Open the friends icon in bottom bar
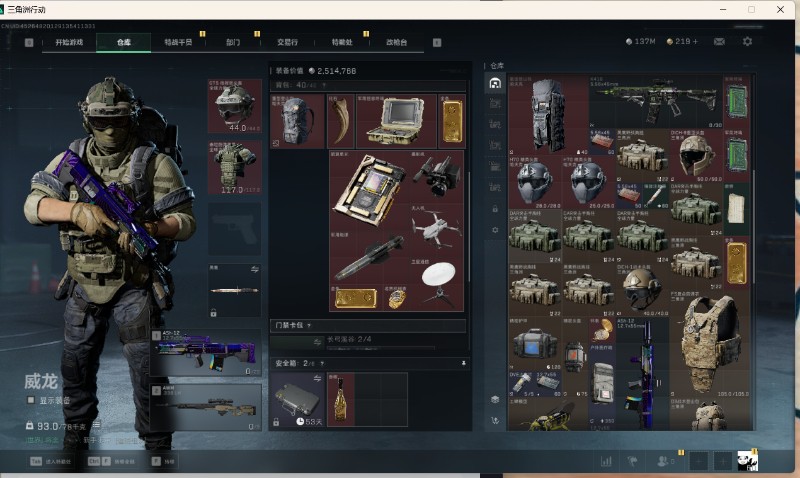 click(664, 461)
